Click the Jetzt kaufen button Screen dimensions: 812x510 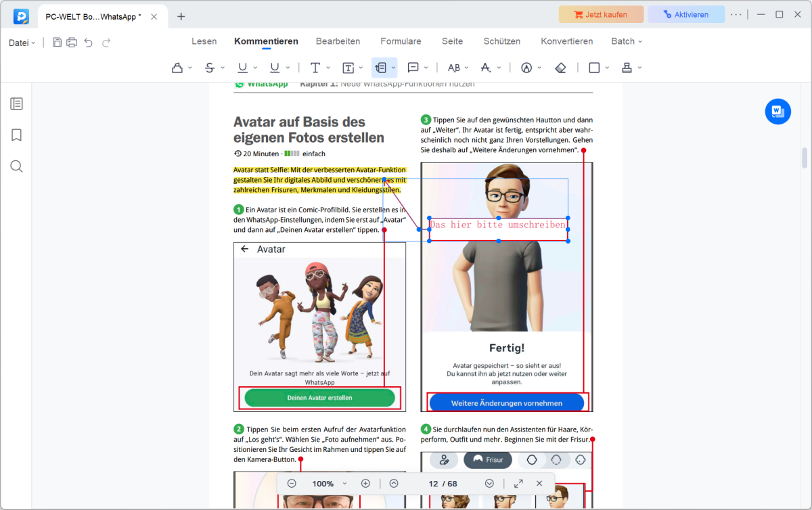[x=601, y=14]
